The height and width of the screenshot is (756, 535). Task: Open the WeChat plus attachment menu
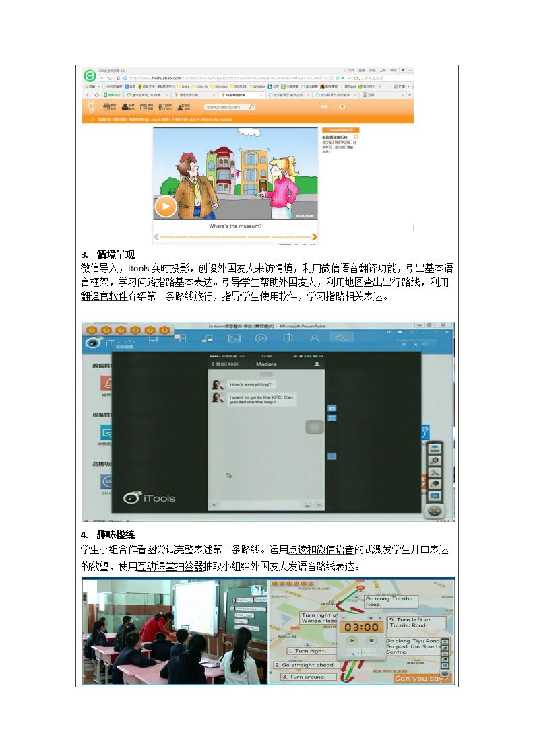319,505
